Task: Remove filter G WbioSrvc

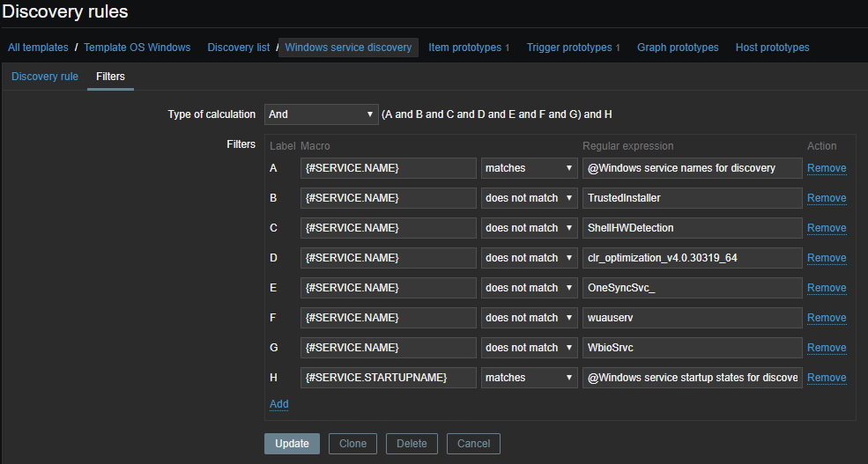Action: click(826, 348)
